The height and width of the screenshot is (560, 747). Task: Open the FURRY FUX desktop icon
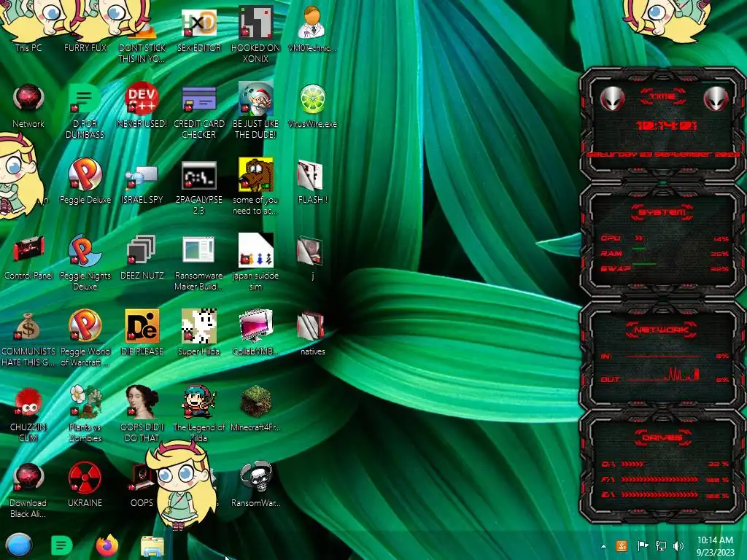(x=85, y=47)
